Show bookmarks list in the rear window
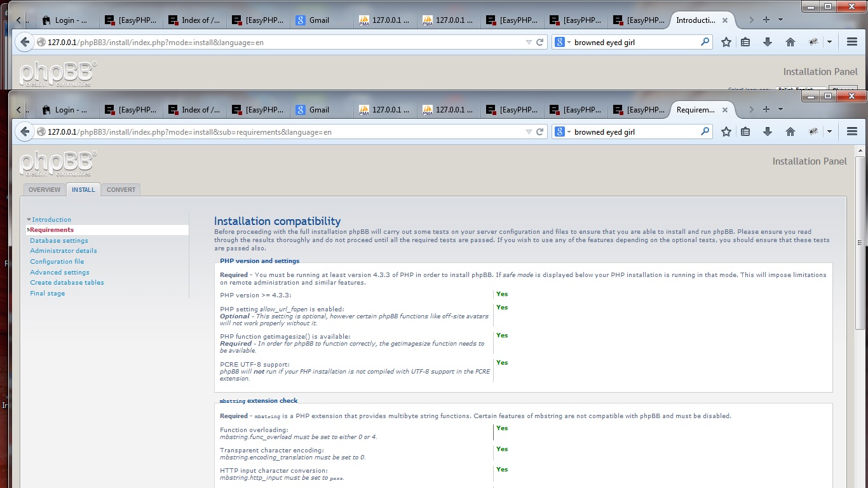868x488 pixels. (x=746, y=42)
